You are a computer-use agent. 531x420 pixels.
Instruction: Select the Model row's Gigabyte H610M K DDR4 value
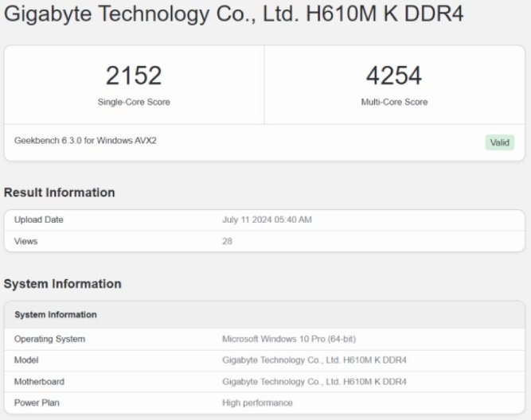click(x=314, y=360)
